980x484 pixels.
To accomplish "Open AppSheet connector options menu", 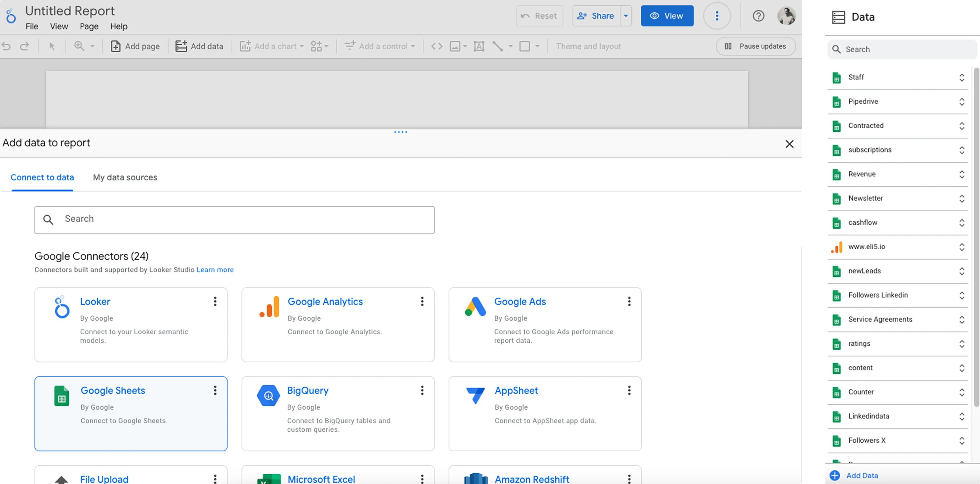I will [x=629, y=390].
